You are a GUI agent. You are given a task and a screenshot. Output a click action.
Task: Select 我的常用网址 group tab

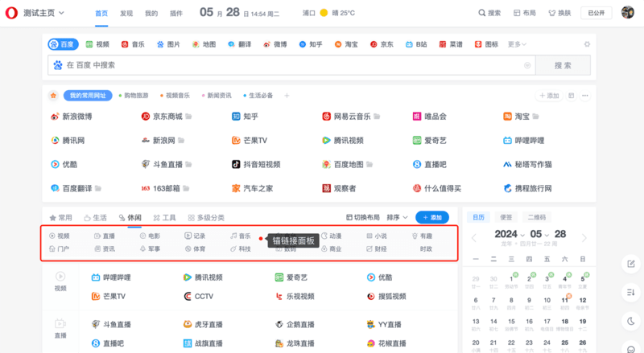[88, 96]
